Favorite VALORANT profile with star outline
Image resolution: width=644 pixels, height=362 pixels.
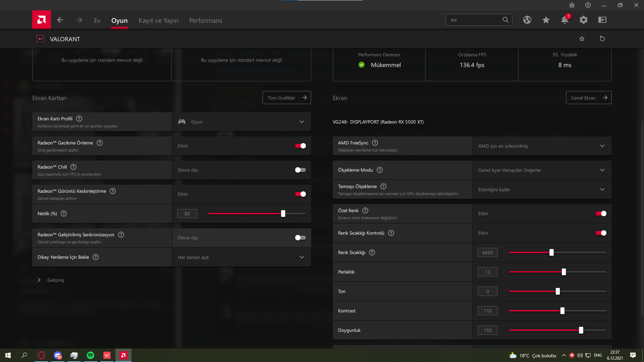click(582, 39)
